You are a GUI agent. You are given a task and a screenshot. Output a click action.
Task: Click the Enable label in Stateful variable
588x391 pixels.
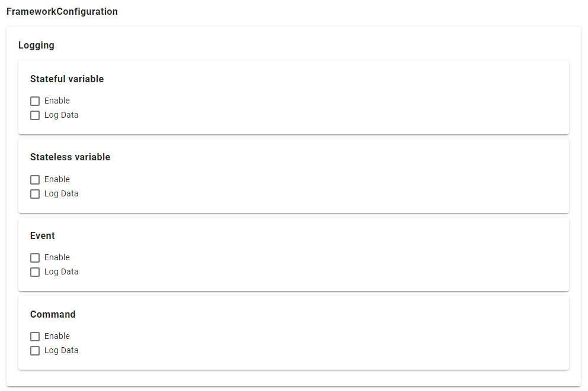point(57,101)
